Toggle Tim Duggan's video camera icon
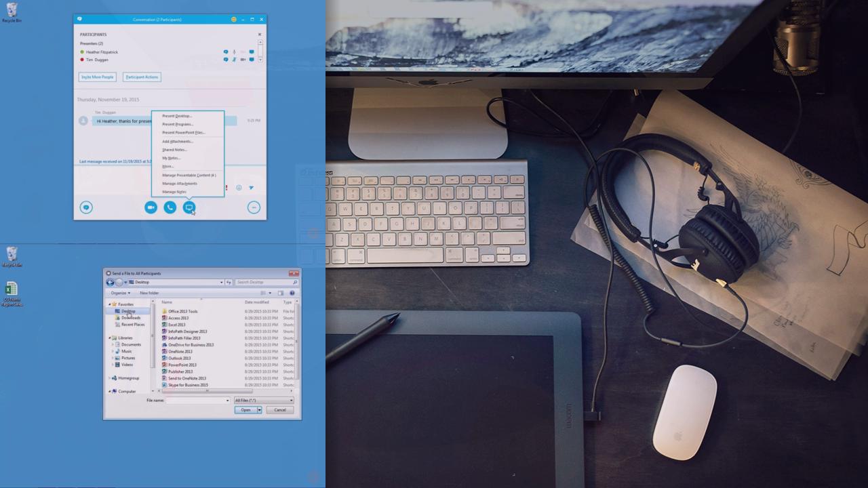The image size is (868, 488). (x=243, y=60)
